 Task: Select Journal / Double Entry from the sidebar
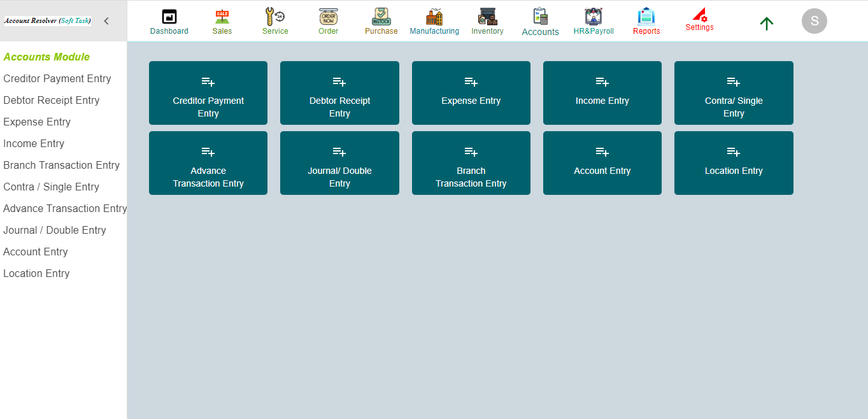point(55,230)
